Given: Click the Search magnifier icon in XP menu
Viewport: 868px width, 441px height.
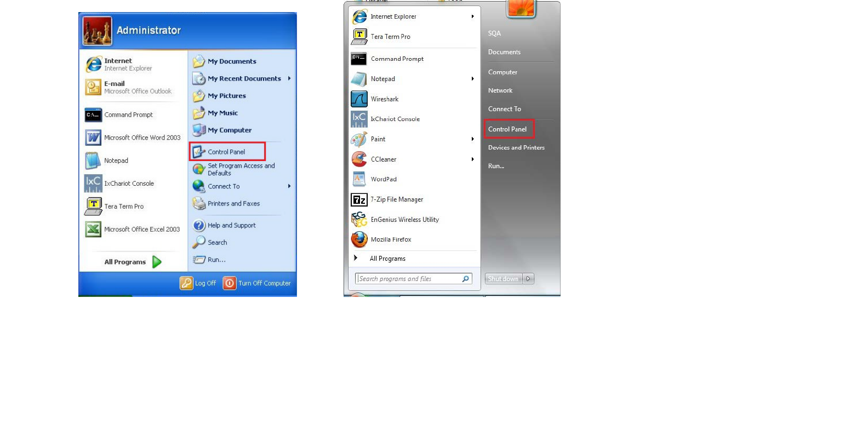Looking at the screenshot, I should (199, 242).
